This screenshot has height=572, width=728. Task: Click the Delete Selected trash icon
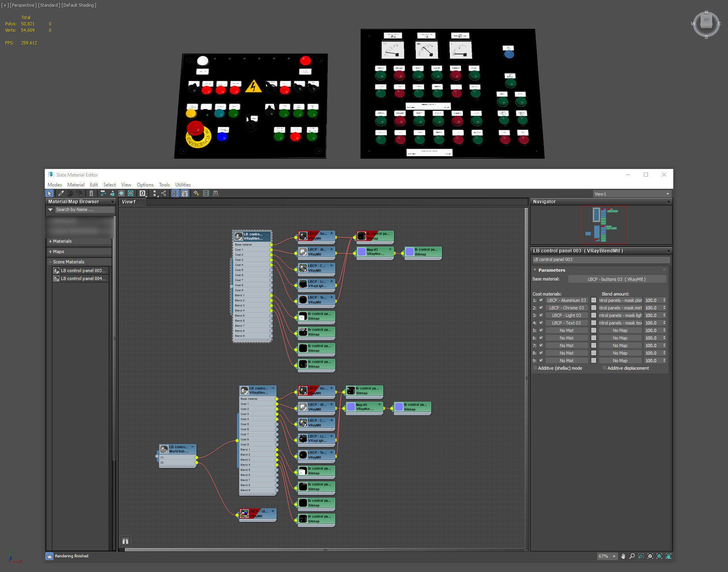coord(91,193)
